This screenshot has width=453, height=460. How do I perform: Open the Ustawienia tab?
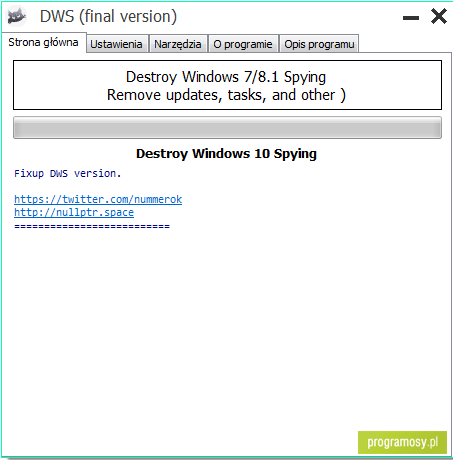point(117,44)
